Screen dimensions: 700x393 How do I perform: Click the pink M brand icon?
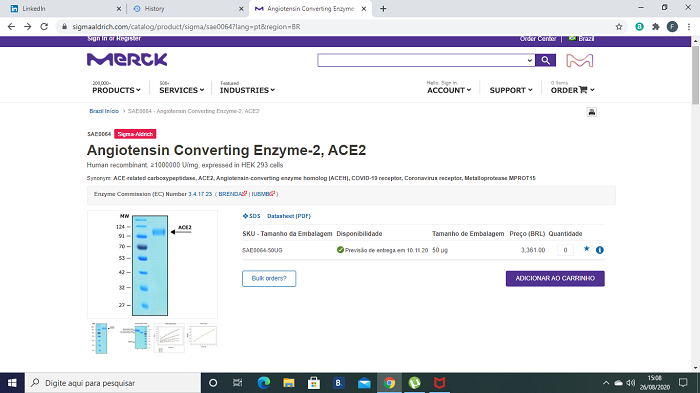tap(579, 60)
